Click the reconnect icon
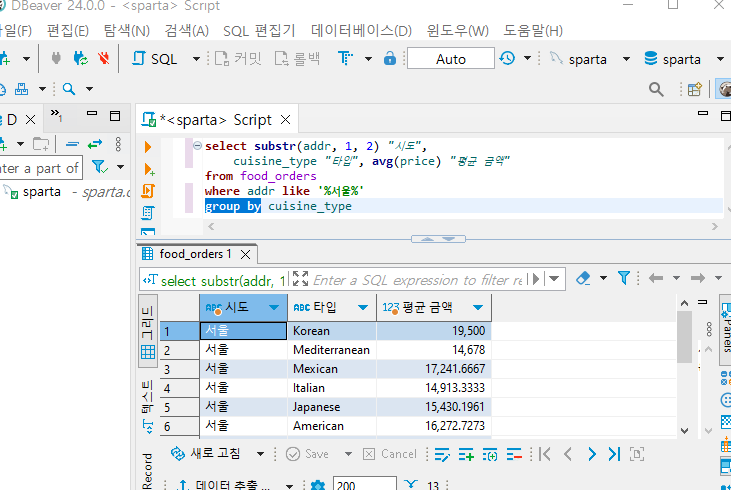This screenshot has width=731, height=490. pyautogui.click(x=81, y=59)
